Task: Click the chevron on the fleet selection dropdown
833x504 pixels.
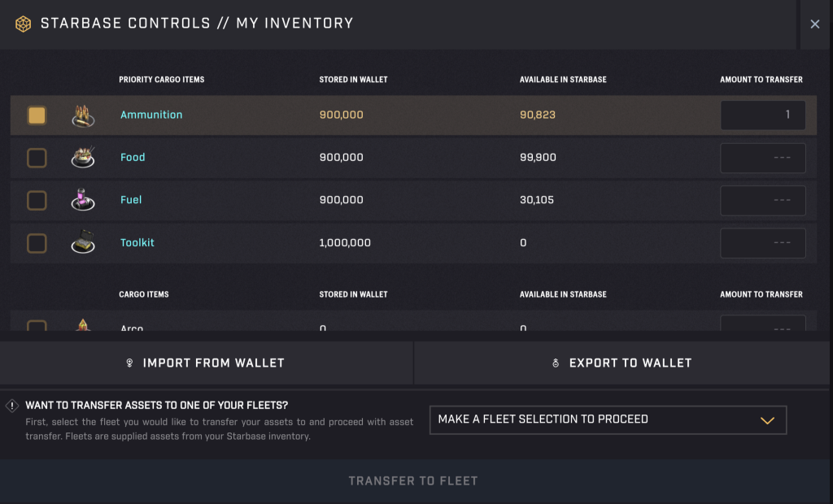Action: click(765, 419)
